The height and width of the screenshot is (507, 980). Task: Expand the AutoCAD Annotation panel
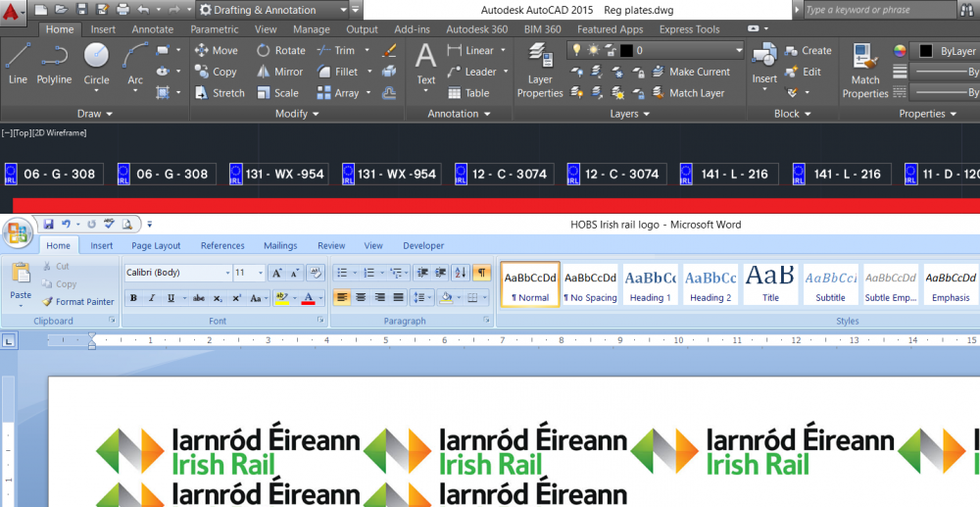click(459, 114)
